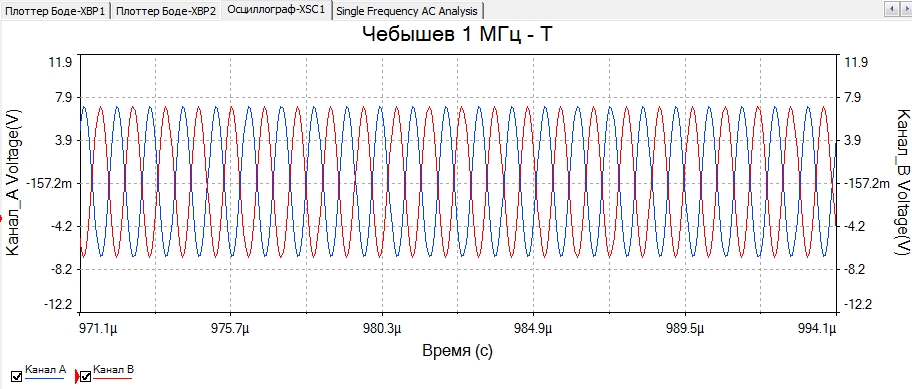Select the Канал A legend label

pos(46,369)
